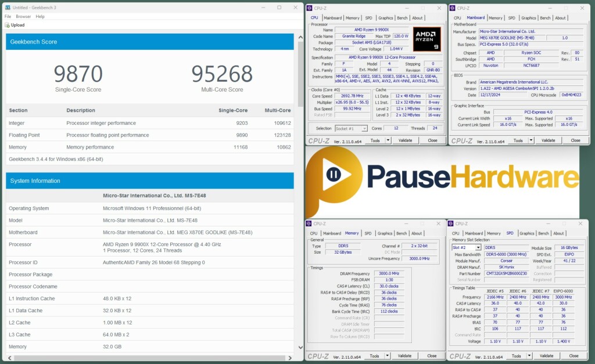Expand the Socket #1 selection dropdown

tap(364, 128)
